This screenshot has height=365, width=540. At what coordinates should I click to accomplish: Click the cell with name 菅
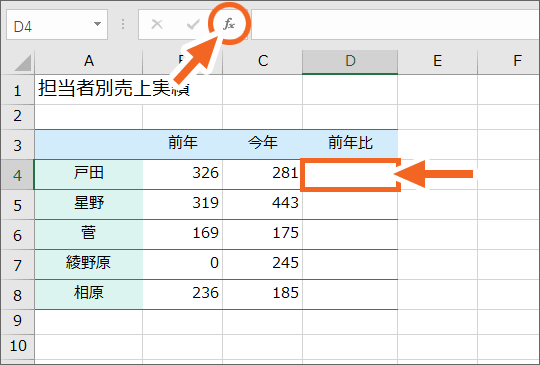tap(89, 234)
